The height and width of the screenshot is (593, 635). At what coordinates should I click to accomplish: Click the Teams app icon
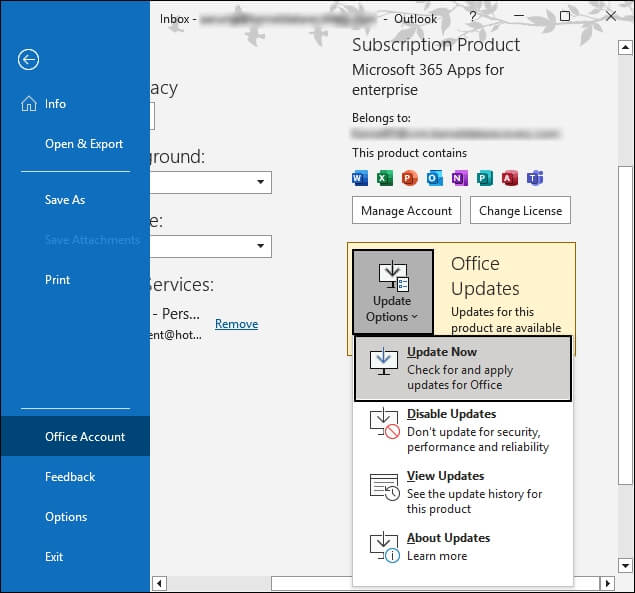coord(535,178)
